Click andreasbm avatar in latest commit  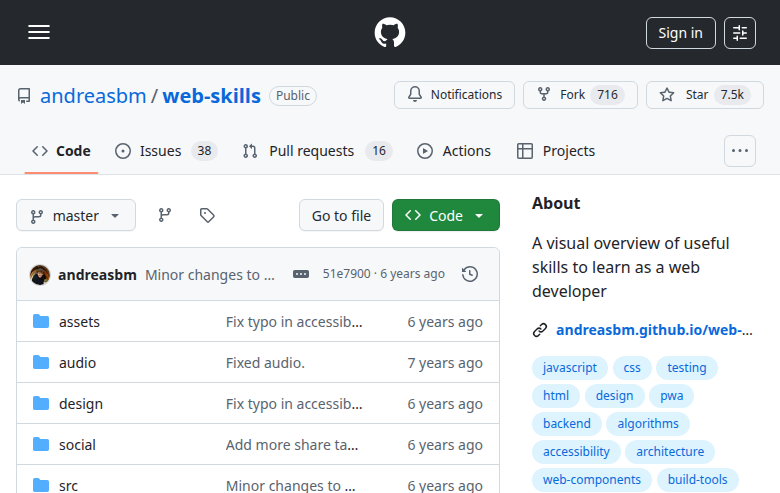pyautogui.click(x=40, y=275)
